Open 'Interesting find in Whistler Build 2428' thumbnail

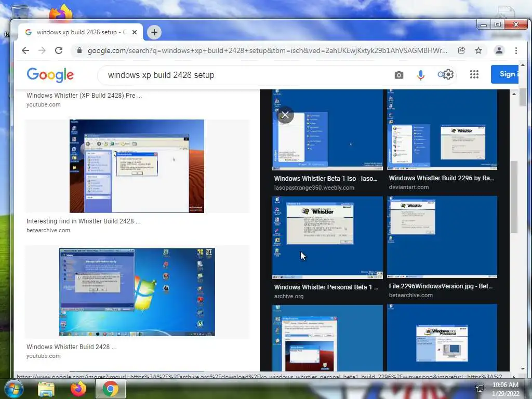[137, 166]
